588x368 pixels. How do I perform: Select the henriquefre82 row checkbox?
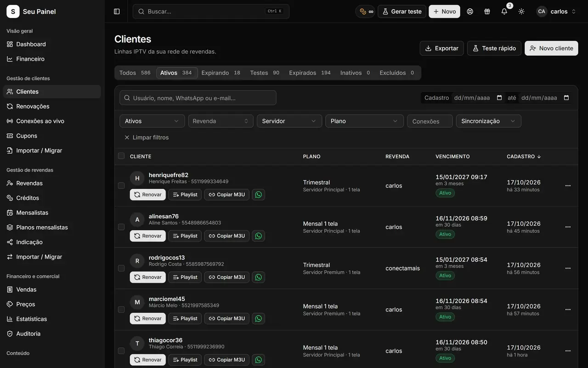[x=121, y=186]
